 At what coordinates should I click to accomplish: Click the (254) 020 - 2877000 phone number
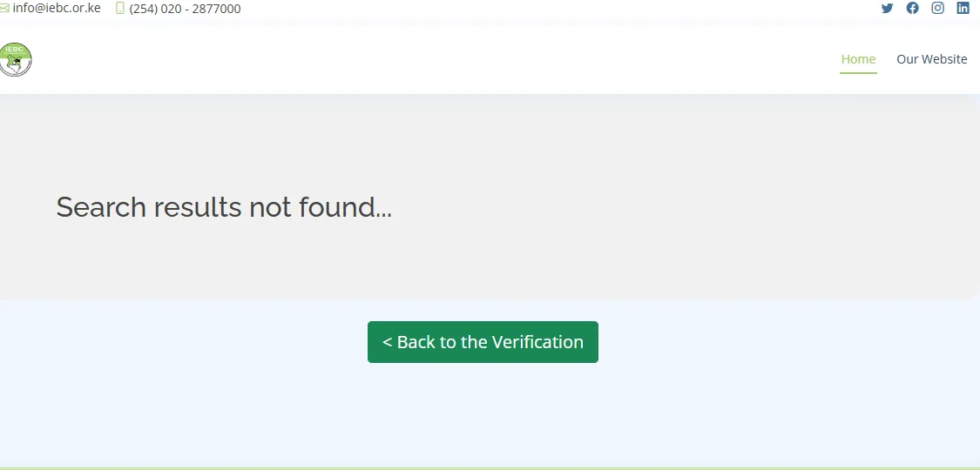click(185, 9)
